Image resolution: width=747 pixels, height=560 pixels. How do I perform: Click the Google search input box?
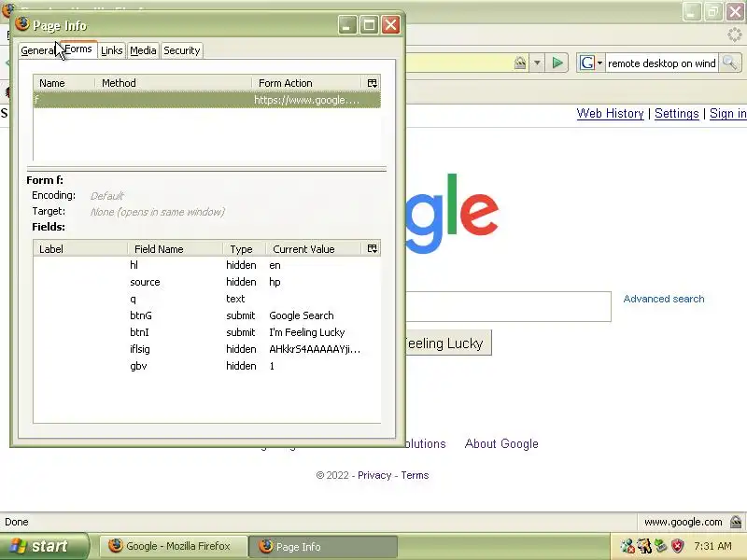coord(508,307)
